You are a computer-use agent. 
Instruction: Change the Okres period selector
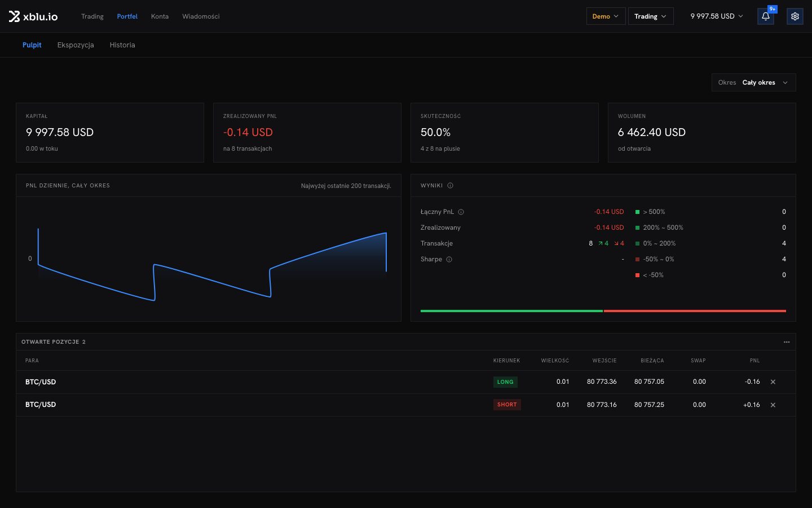(x=754, y=82)
